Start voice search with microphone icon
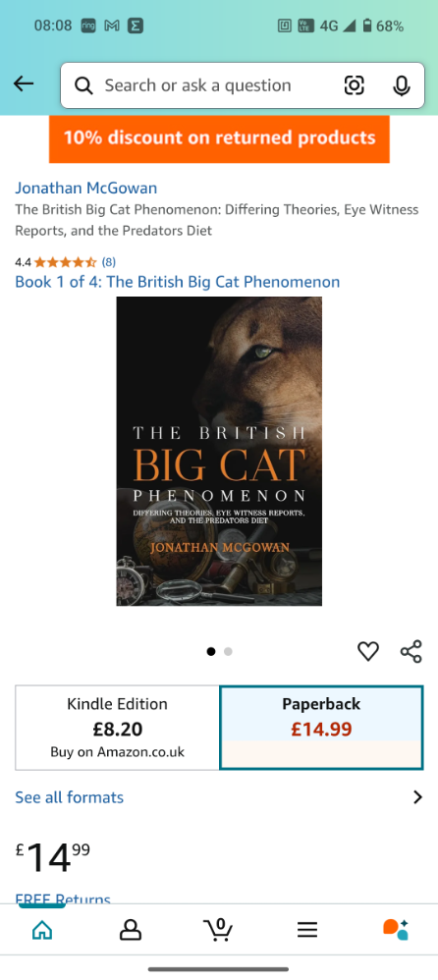 [x=401, y=85]
